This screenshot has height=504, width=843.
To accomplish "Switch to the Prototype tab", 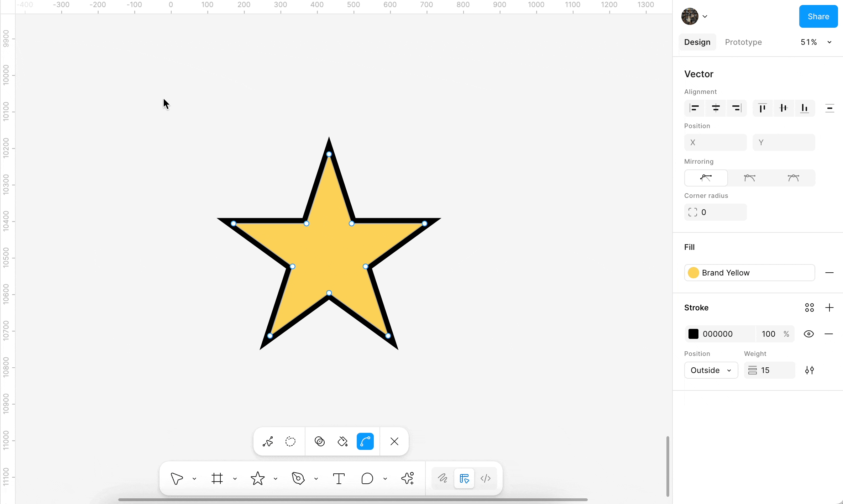I will point(743,42).
